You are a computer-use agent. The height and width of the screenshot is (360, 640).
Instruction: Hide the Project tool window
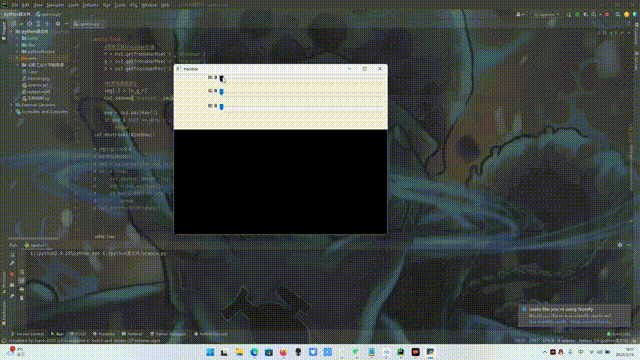point(66,24)
